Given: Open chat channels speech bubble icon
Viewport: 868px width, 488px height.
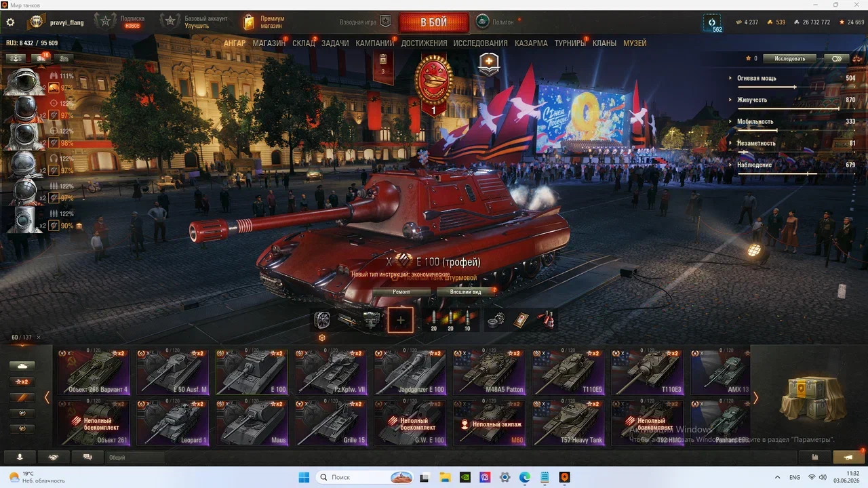Looking at the screenshot, I should pos(88,457).
